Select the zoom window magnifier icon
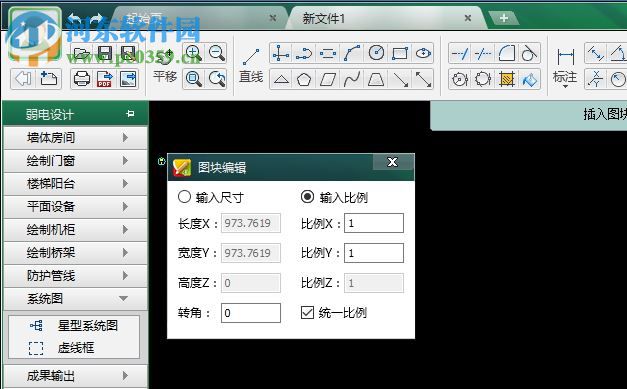The width and height of the screenshot is (627, 389). tap(193, 78)
